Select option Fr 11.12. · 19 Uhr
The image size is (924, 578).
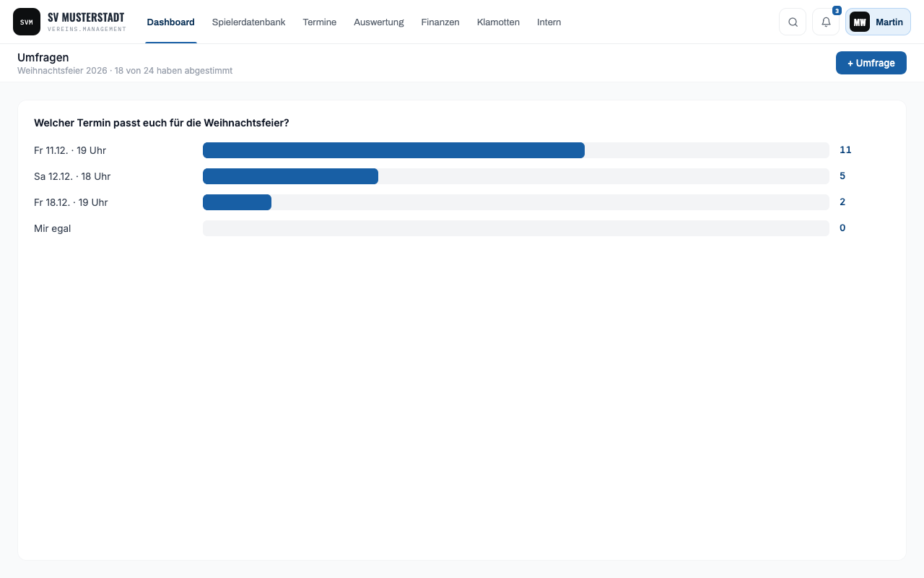tap(70, 150)
